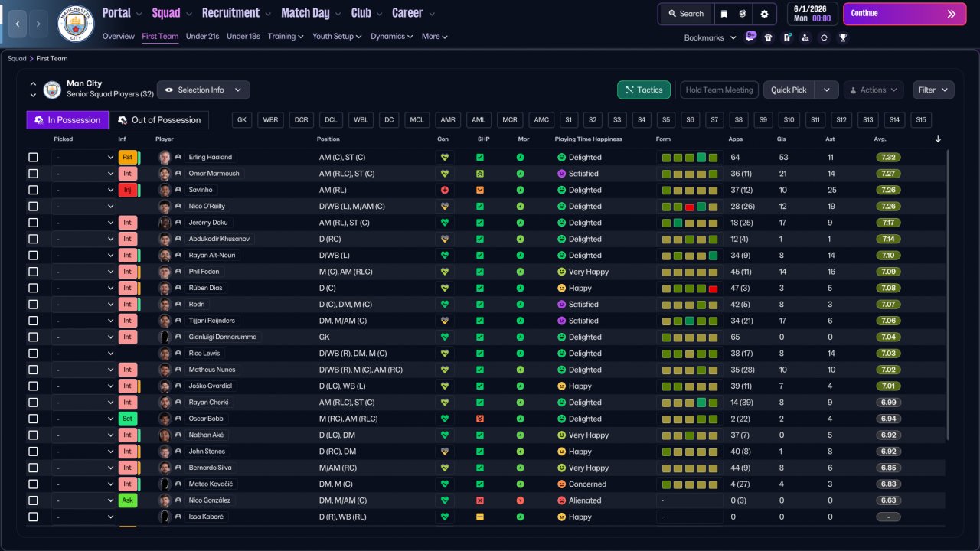Open the bookmark icon beside Search
The image size is (980, 551).
[724, 14]
